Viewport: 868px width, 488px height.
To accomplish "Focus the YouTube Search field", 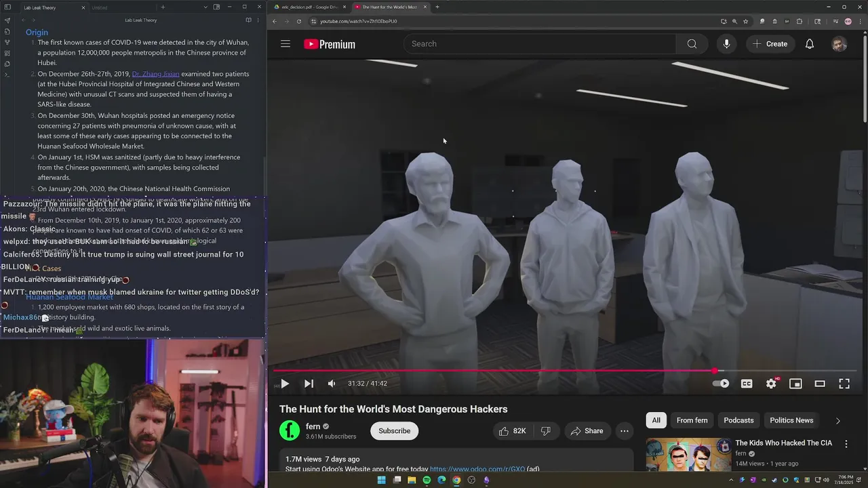I will [x=540, y=44].
